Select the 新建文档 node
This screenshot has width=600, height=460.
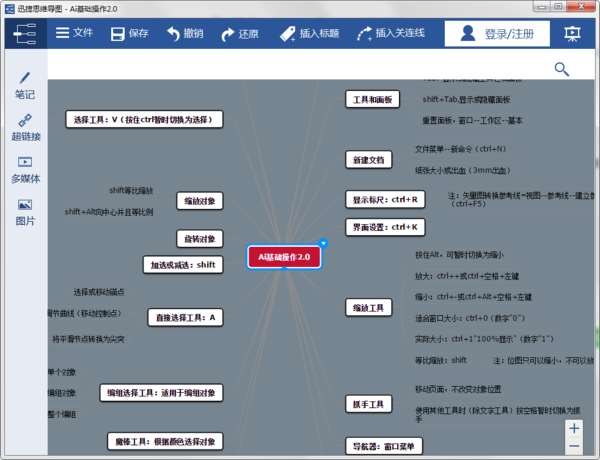tap(369, 160)
